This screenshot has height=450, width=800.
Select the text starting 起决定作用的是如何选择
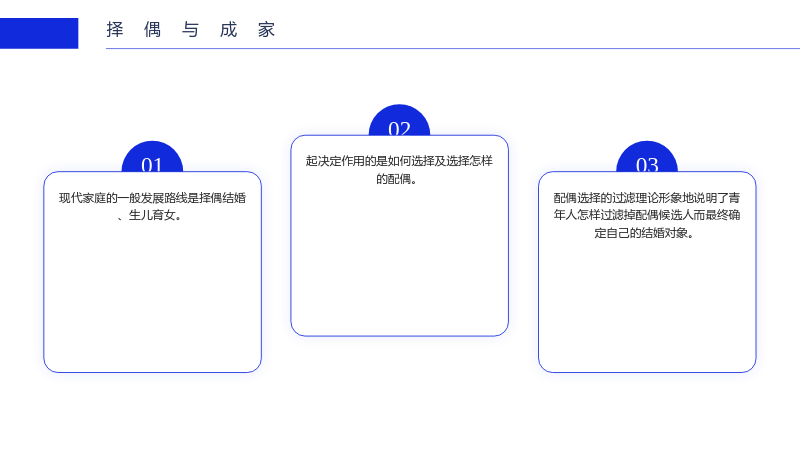[399, 169]
